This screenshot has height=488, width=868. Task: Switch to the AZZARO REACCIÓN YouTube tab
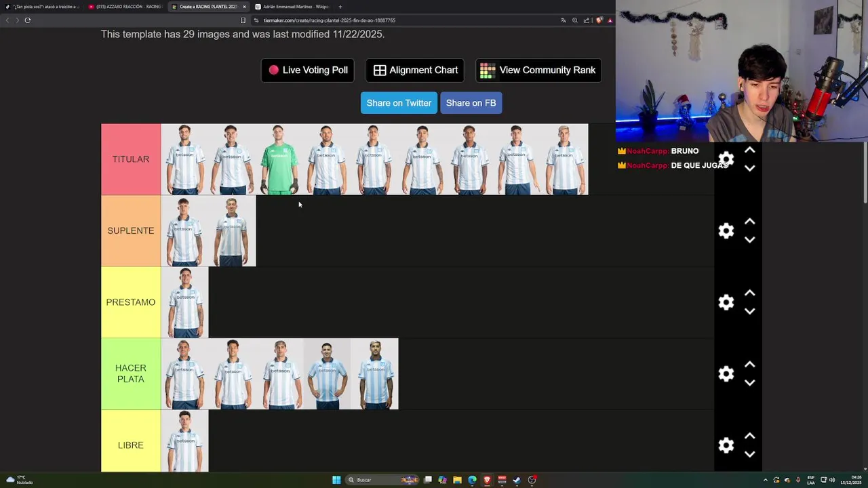tap(125, 7)
